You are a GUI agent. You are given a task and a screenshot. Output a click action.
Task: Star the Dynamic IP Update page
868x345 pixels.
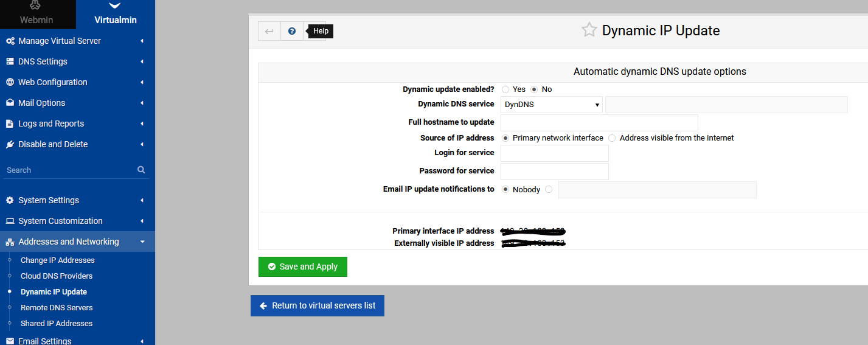click(589, 30)
